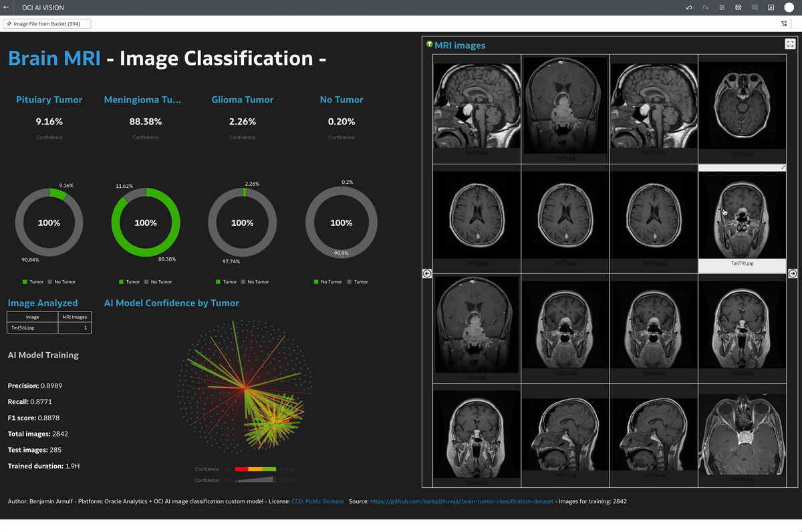Select the Tpi(79).jpg MRI thumbnail
802x532 pixels.
point(742,214)
